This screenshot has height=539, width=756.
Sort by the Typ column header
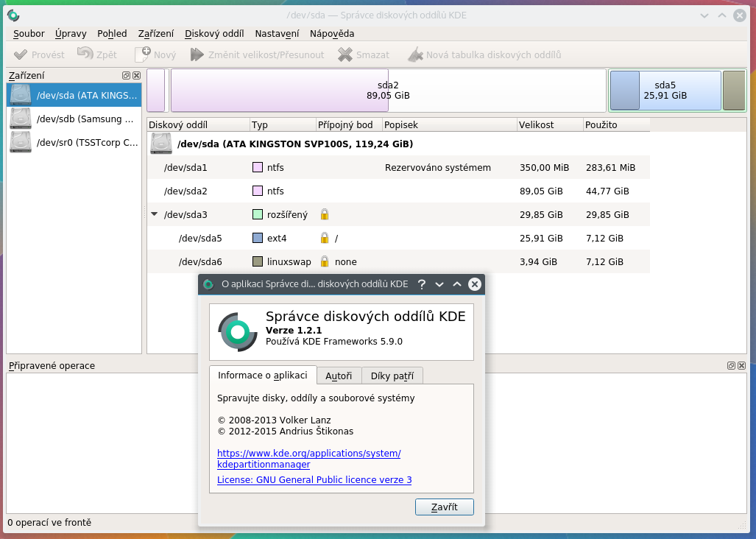point(283,125)
